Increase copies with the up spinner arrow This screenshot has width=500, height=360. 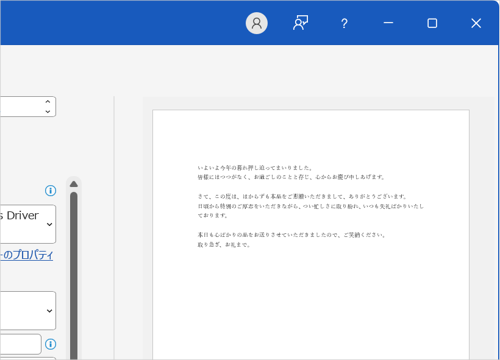[x=48, y=102]
